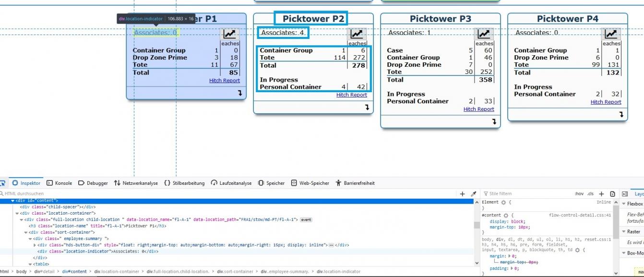
Task: Click the corner arrow on Picktower P2 card
Action: point(367,108)
